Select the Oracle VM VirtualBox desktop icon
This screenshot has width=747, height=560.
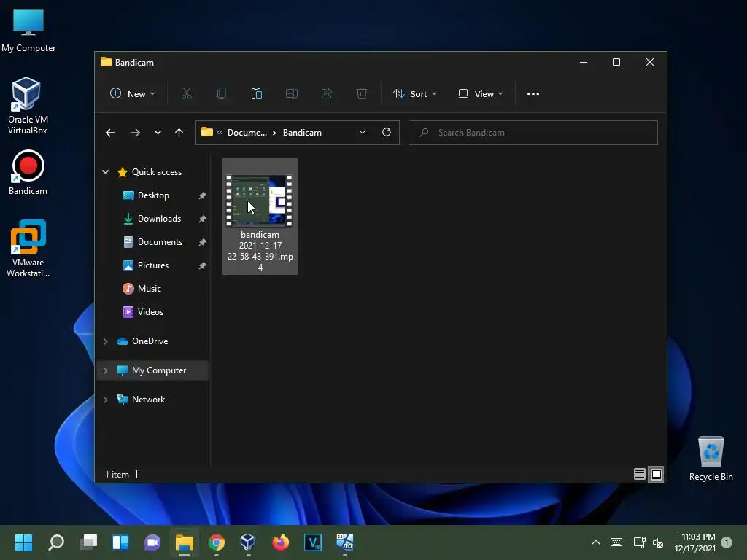pos(27,106)
